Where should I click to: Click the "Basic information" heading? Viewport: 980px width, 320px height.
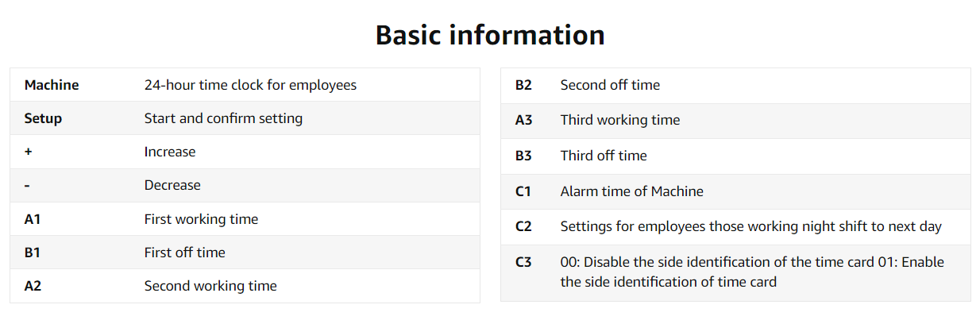490,35
